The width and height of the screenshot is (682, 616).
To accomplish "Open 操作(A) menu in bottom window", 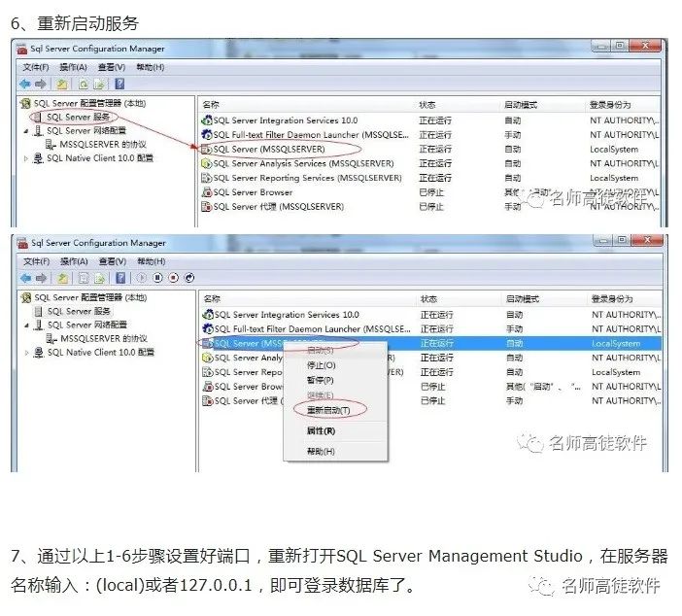I will tap(74, 261).
